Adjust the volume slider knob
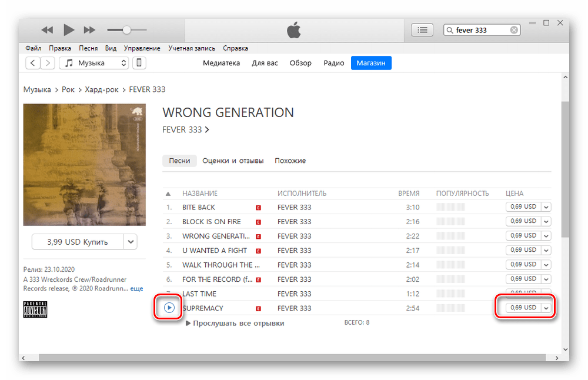The height and width of the screenshot is (380, 588). (x=126, y=30)
